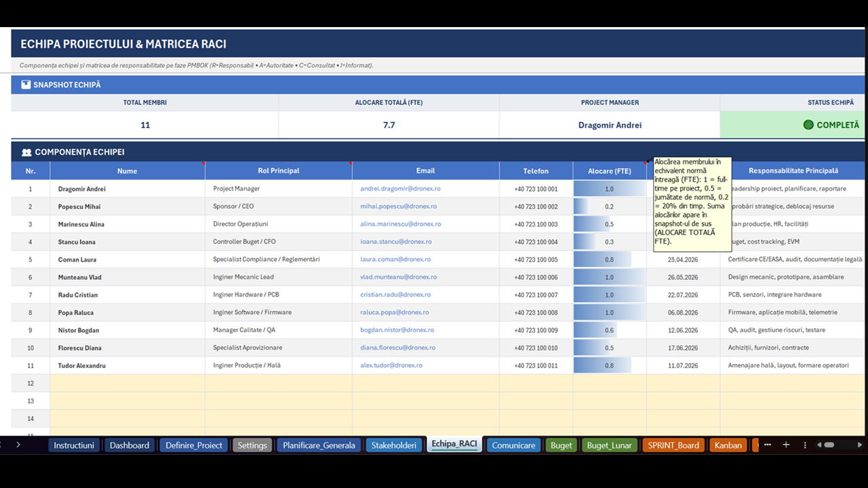This screenshot has height=488, width=868.
Task: Add a new sheet with plus icon
Action: pos(786,445)
